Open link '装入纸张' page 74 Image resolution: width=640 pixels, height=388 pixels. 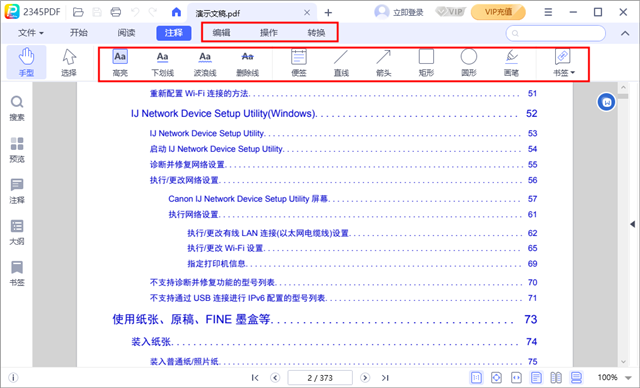pyautogui.click(x=151, y=341)
